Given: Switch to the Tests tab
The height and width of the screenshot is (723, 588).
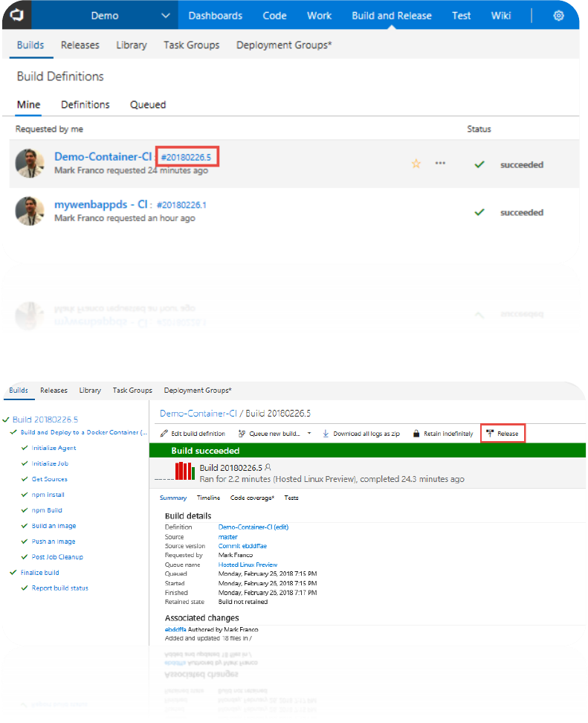Looking at the screenshot, I should (291, 498).
